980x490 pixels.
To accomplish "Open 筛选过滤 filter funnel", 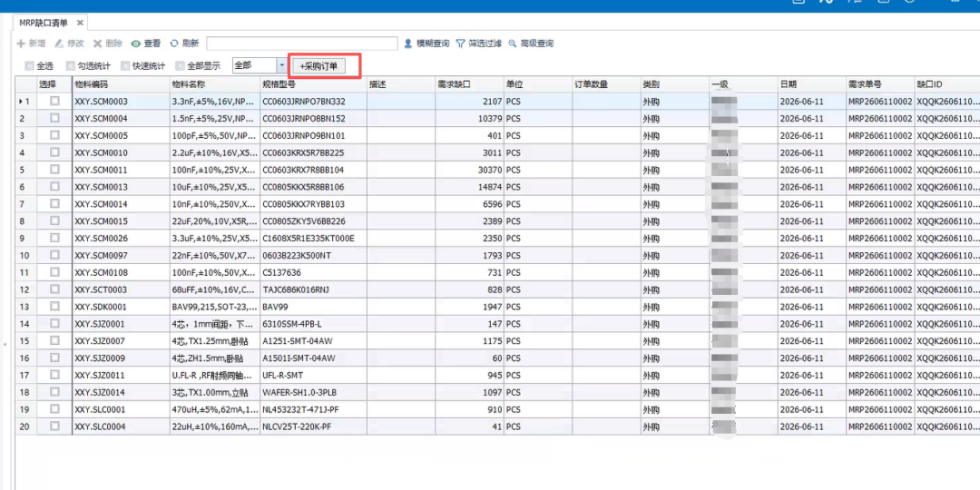I will 479,44.
